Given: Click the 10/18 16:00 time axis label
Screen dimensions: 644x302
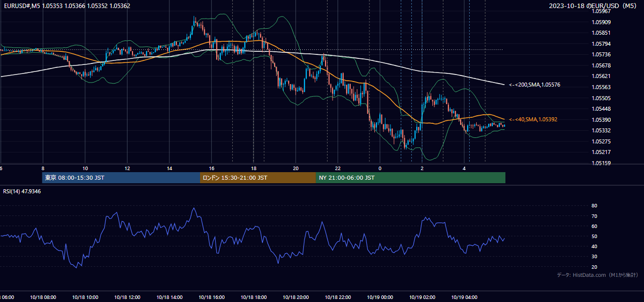Looking at the screenshot, I should click(212, 297).
